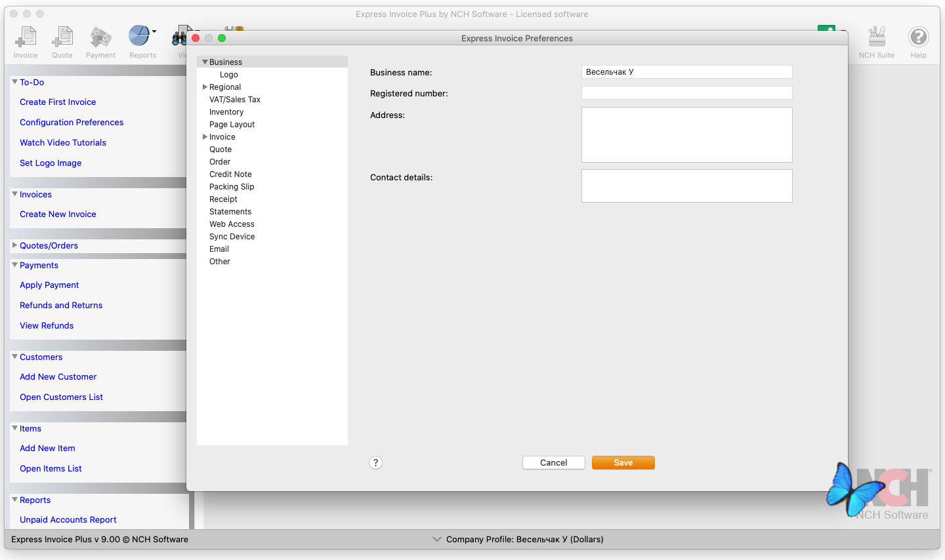This screenshot has width=945, height=560.
Task: Open Create First Invoice link
Action: pyautogui.click(x=58, y=102)
